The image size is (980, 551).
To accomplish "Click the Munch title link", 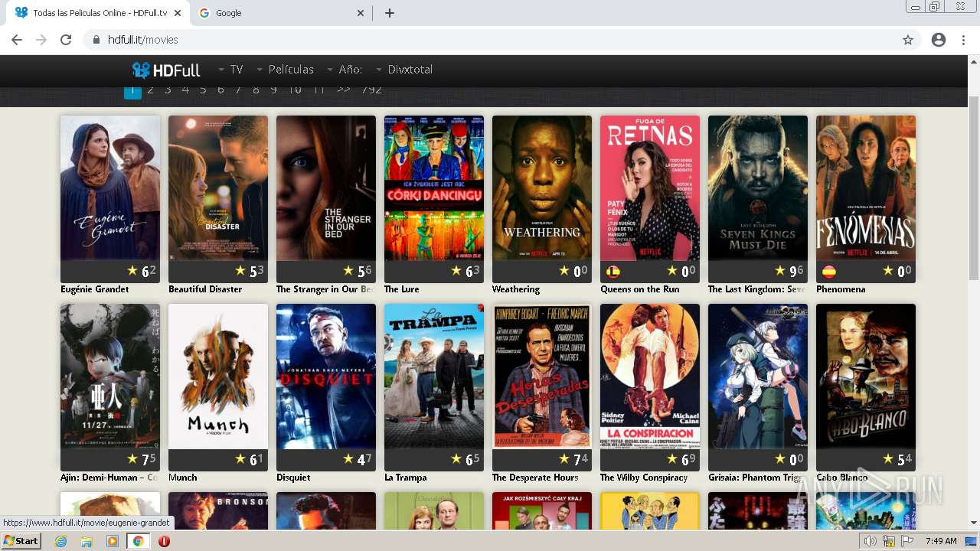I will pyautogui.click(x=183, y=478).
